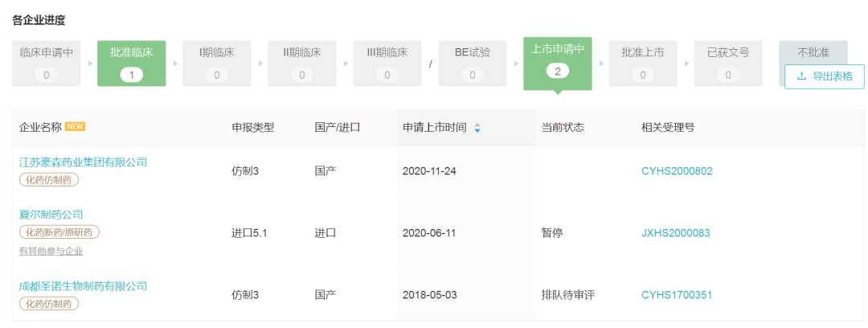Open acceptance number CYHS2000802
The width and height of the screenshot is (868, 328).
677,171
